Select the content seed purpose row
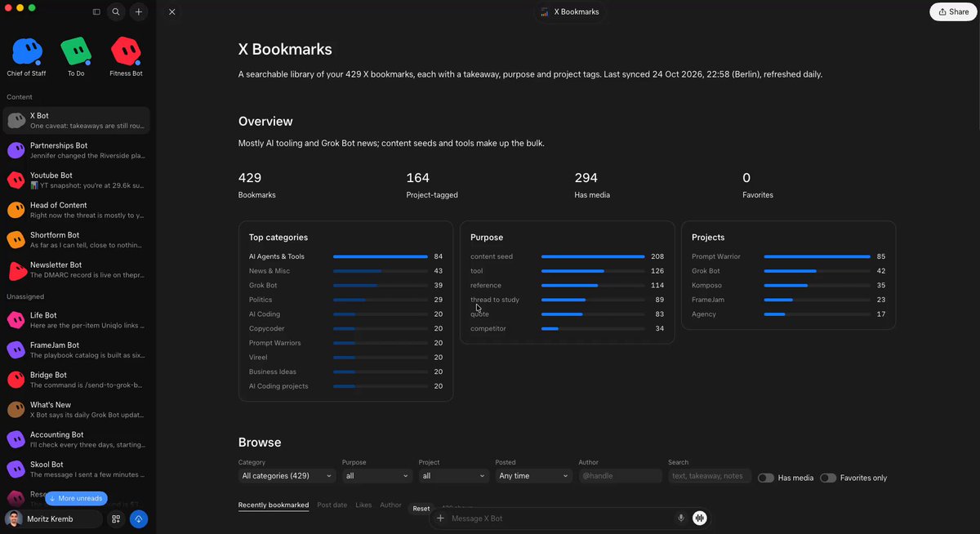This screenshot has height=534, width=980. [567, 256]
